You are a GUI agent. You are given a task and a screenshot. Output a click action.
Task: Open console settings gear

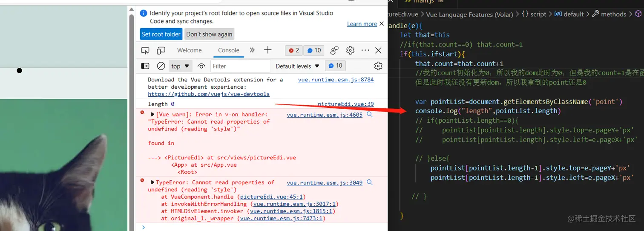pyautogui.click(x=378, y=66)
